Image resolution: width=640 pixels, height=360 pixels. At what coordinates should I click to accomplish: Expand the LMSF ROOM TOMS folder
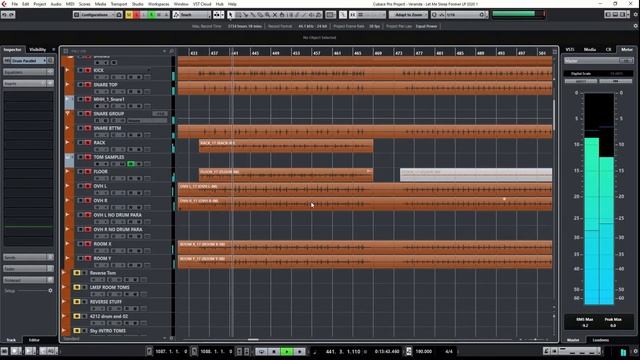(x=64, y=287)
